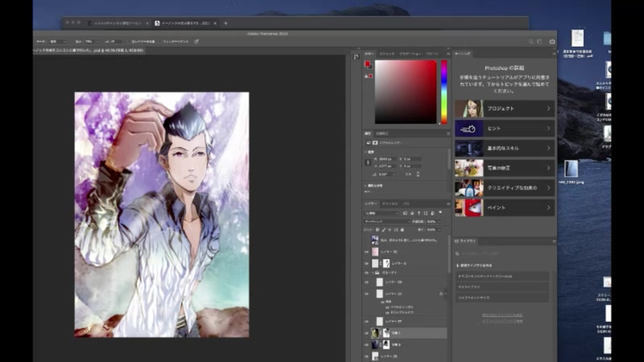Viewport: 644px width, 362px height.
Task: Click the rainbow hue slider strip
Action: [x=443, y=92]
